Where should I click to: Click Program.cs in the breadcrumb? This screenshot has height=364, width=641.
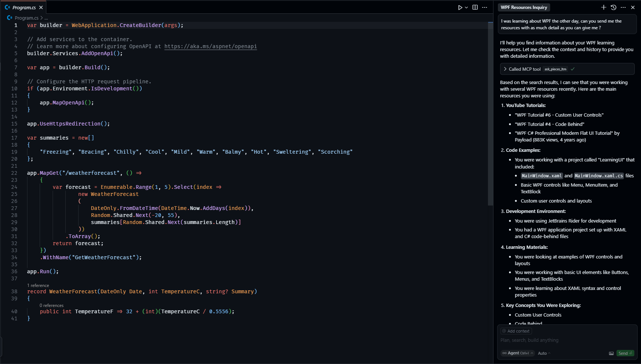point(27,18)
